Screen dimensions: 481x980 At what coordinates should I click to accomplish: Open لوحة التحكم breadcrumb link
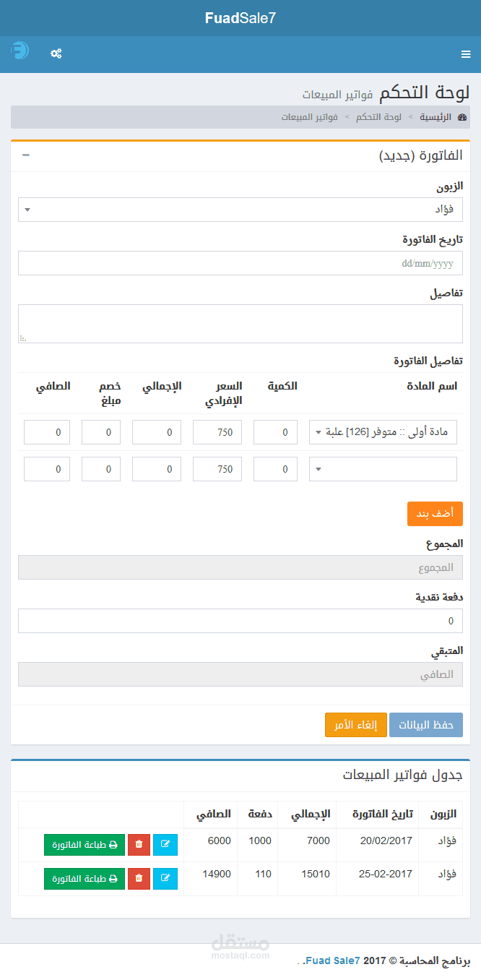tap(378, 117)
